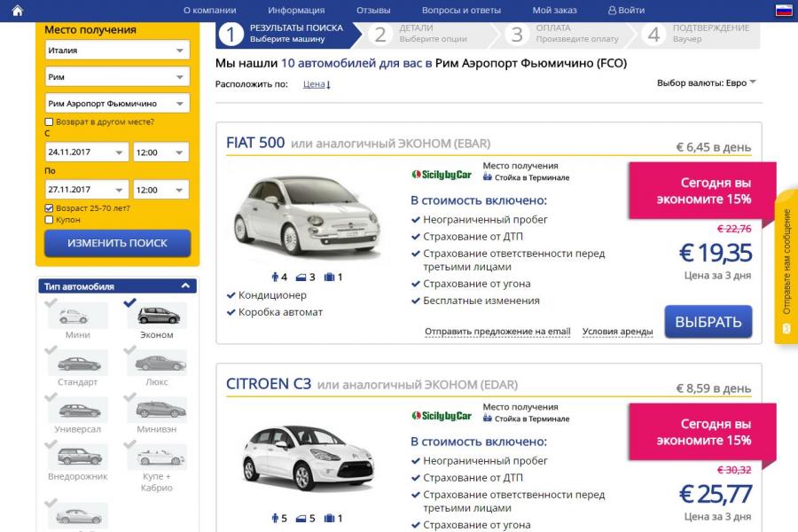Toggle the 'Возврат в другом месте?' checkbox
Image resolution: width=798 pixels, height=532 pixels.
pos(49,121)
